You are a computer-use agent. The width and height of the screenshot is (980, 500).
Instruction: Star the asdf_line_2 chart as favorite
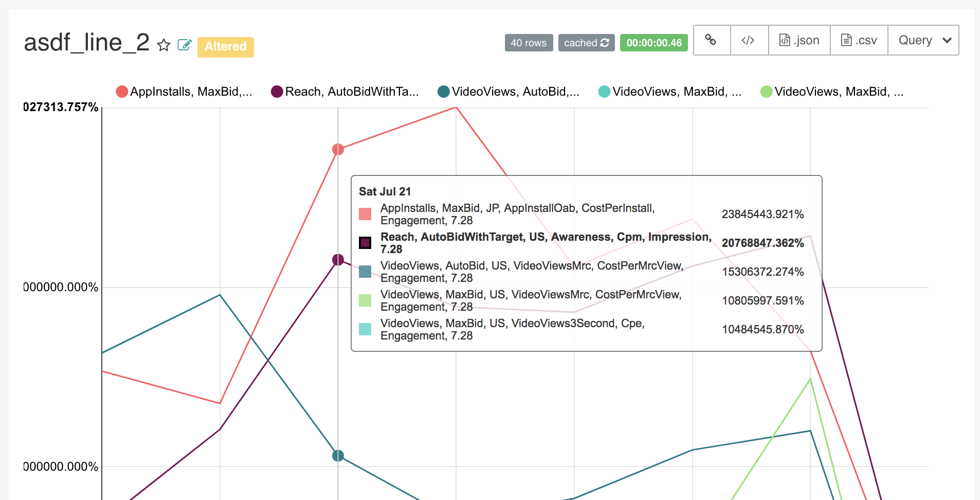pos(164,45)
